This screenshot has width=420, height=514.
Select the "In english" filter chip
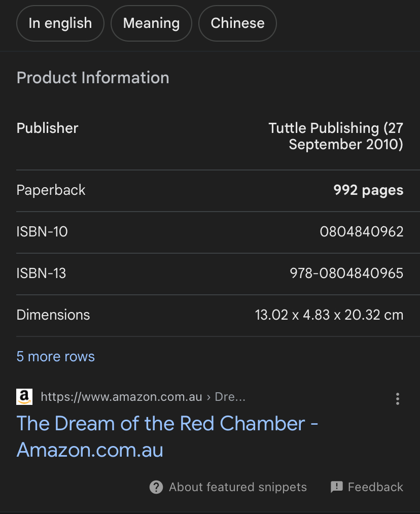tap(60, 23)
